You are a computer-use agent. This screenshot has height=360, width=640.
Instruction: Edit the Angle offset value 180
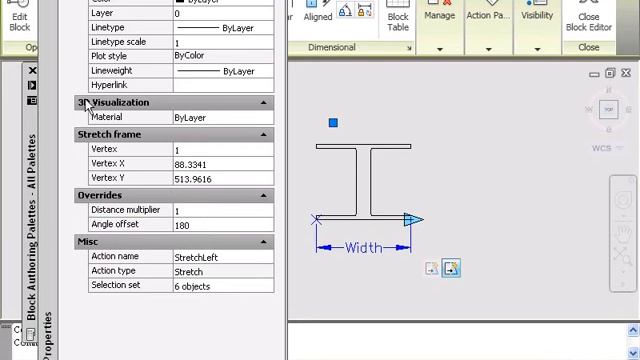tap(223, 225)
